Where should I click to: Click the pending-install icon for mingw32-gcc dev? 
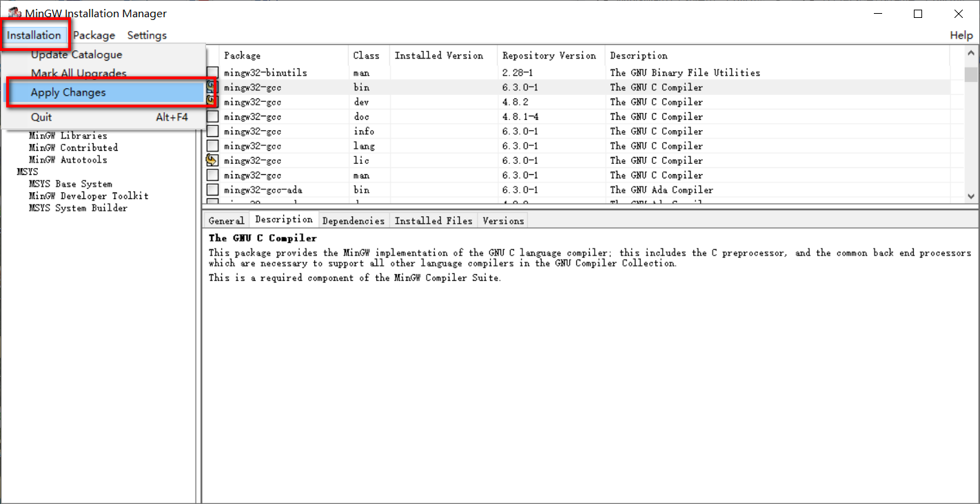click(x=212, y=102)
